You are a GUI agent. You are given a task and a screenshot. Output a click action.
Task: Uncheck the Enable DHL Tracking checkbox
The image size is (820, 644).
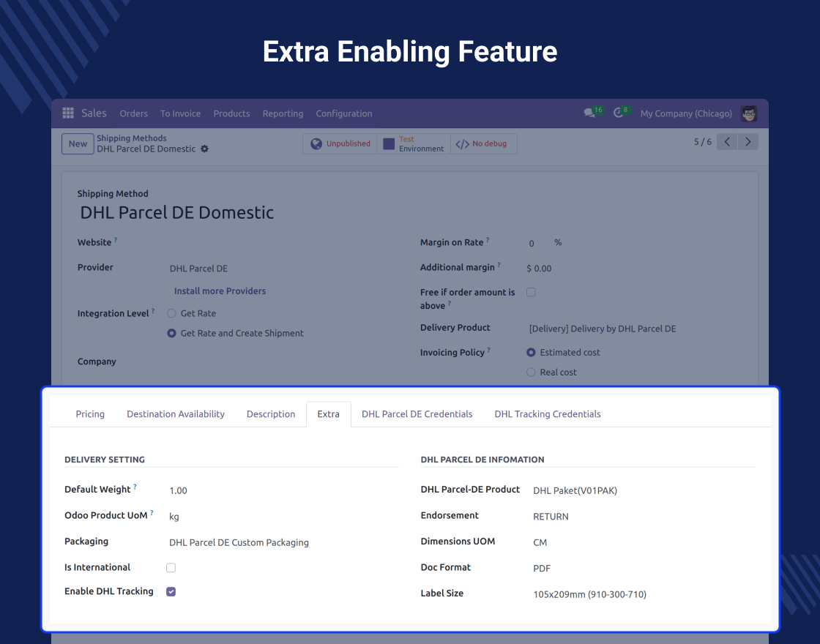click(171, 592)
